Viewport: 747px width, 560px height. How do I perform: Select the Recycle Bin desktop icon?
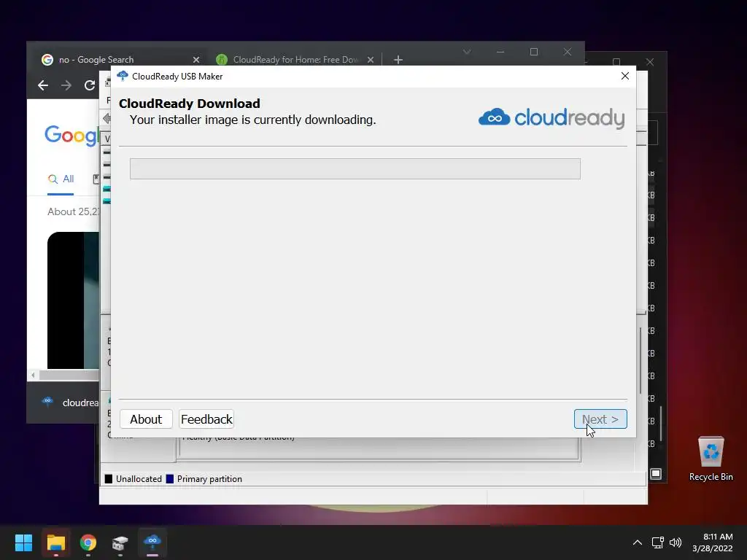711,459
